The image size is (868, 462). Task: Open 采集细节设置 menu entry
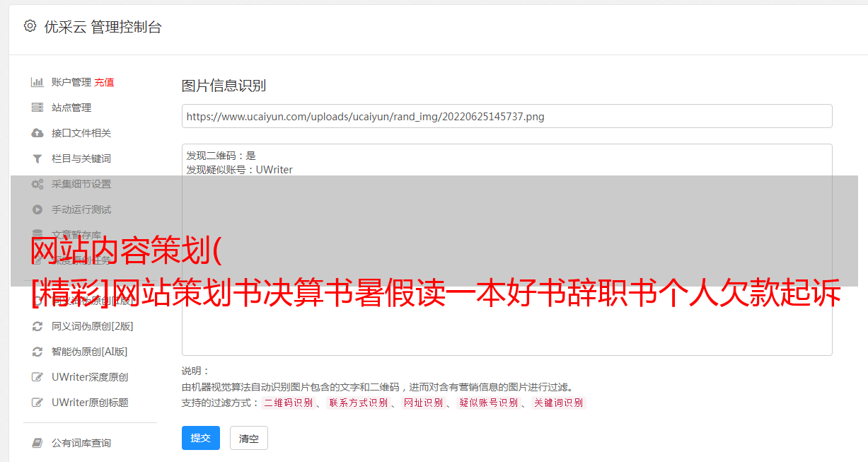coord(81,184)
